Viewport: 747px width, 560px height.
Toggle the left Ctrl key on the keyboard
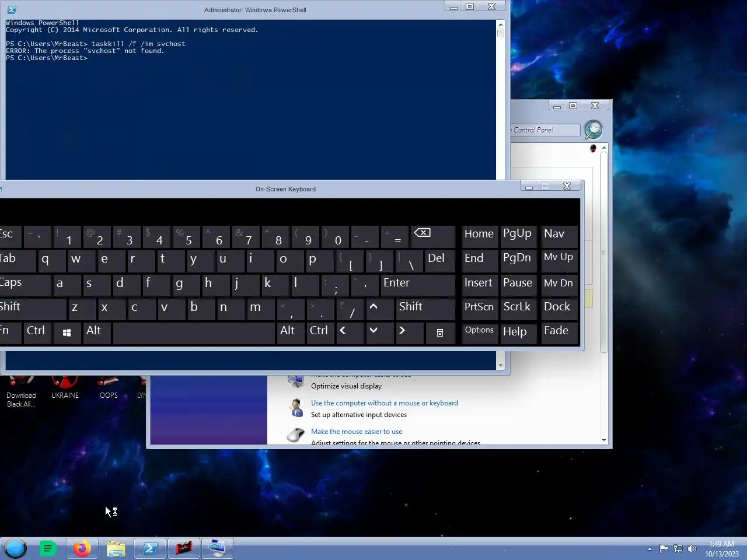click(37, 332)
